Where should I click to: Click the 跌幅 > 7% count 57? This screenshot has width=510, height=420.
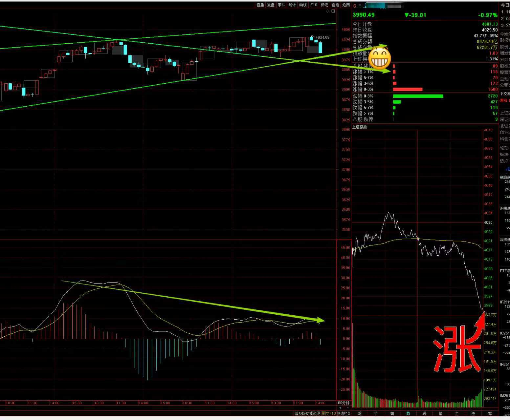click(495, 114)
